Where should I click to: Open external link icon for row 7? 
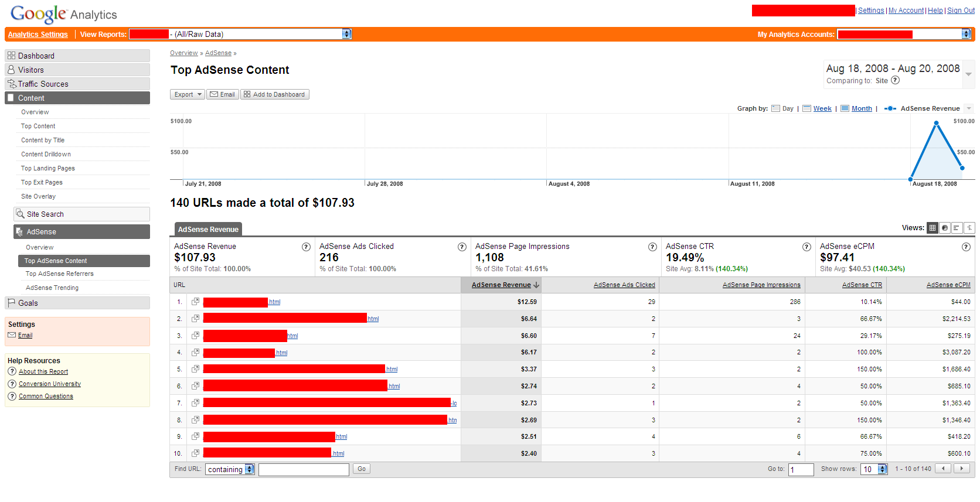[x=195, y=403]
